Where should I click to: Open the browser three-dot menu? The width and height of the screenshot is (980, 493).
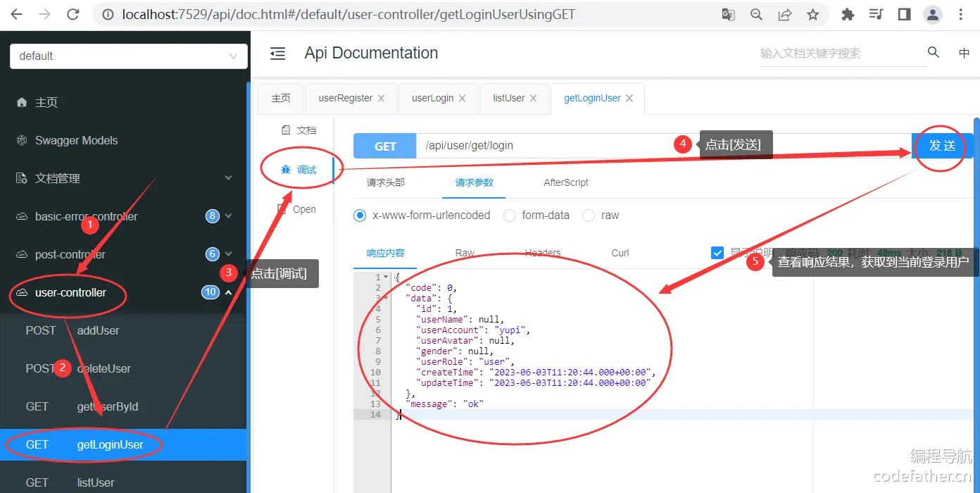(x=962, y=14)
